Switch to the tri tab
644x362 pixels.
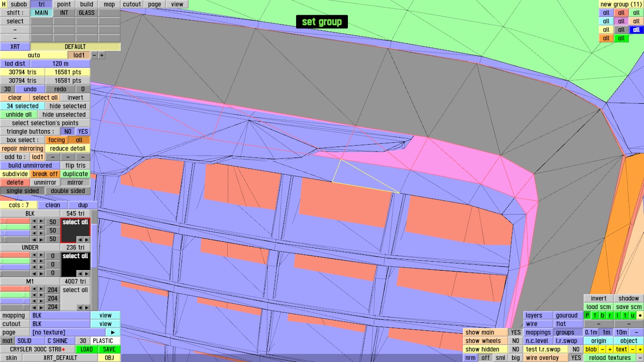tap(41, 4)
